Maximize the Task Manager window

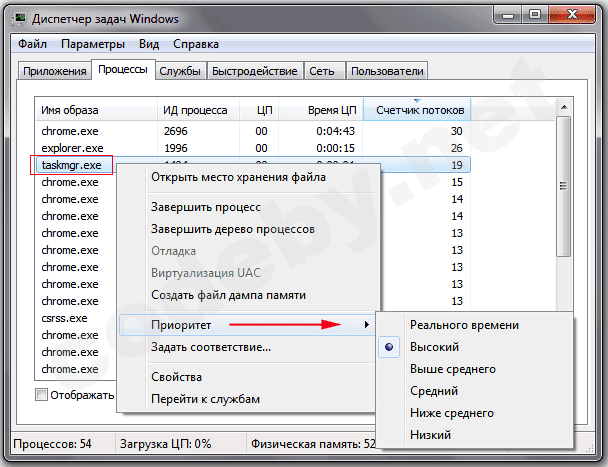(x=535, y=16)
